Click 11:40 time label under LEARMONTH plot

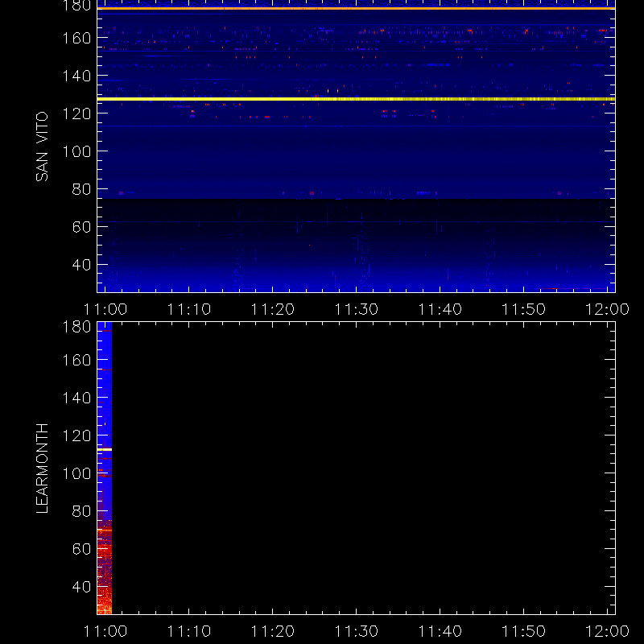(x=440, y=631)
